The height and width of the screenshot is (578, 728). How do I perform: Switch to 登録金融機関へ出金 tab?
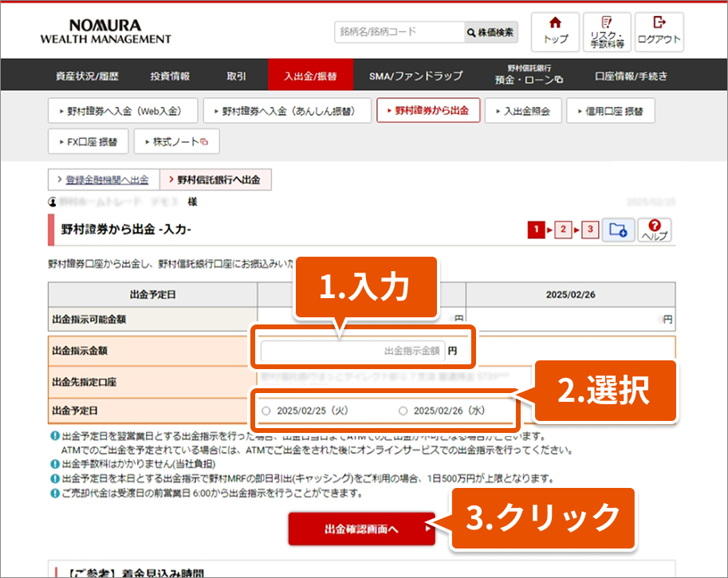pos(103,180)
